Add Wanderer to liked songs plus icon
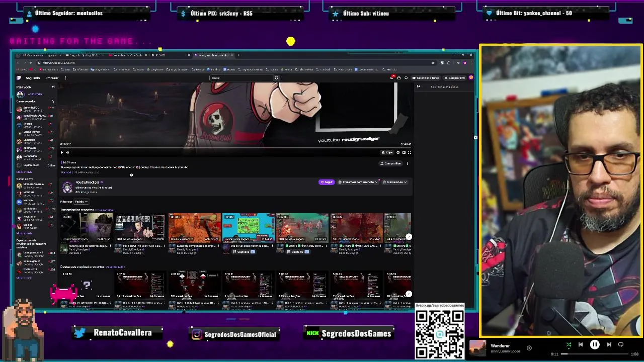Screen dimensions: 644x362 point(529,348)
